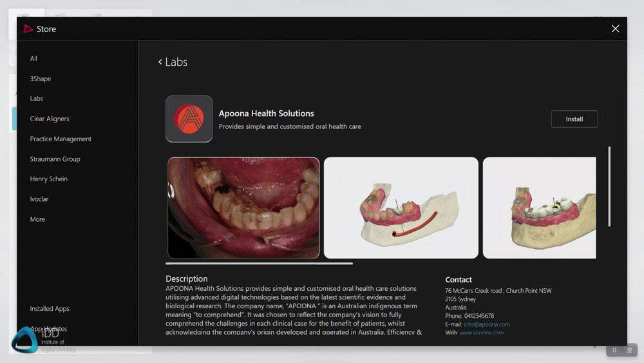
Task: Click the address '76 McCarrs Creek road' line
Action: pyautogui.click(x=498, y=291)
